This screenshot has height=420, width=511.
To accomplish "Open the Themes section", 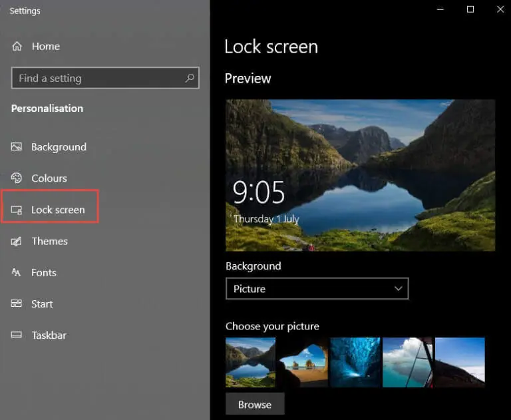I will (x=49, y=242).
